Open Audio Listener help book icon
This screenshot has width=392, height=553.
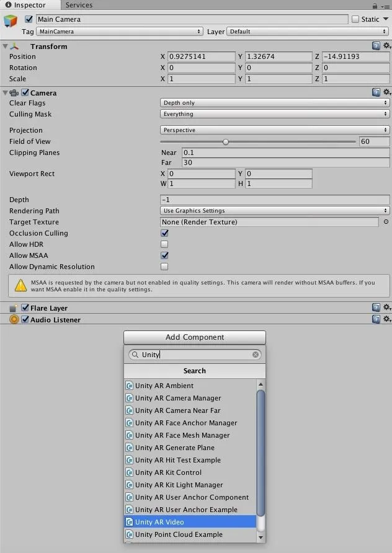click(376, 319)
